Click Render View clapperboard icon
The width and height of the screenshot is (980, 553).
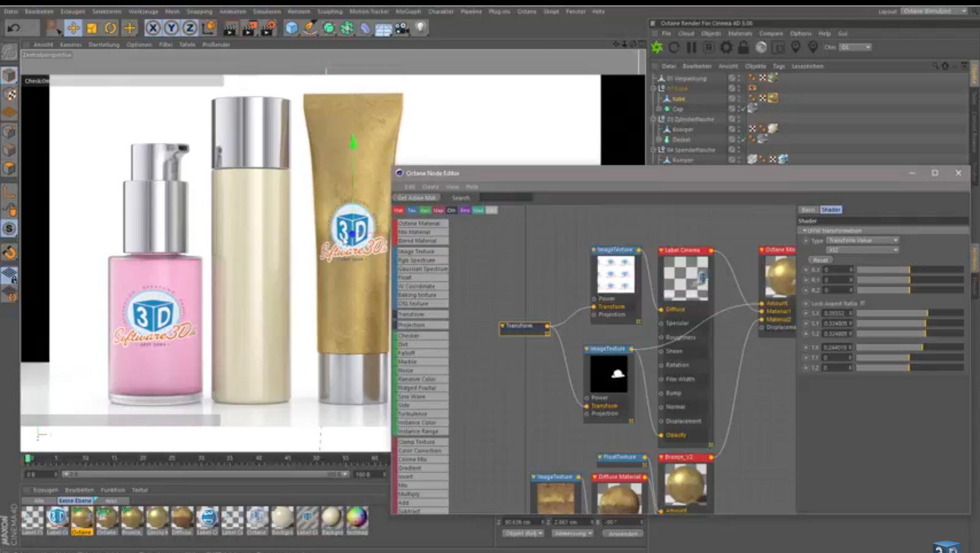click(x=230, y=28)
